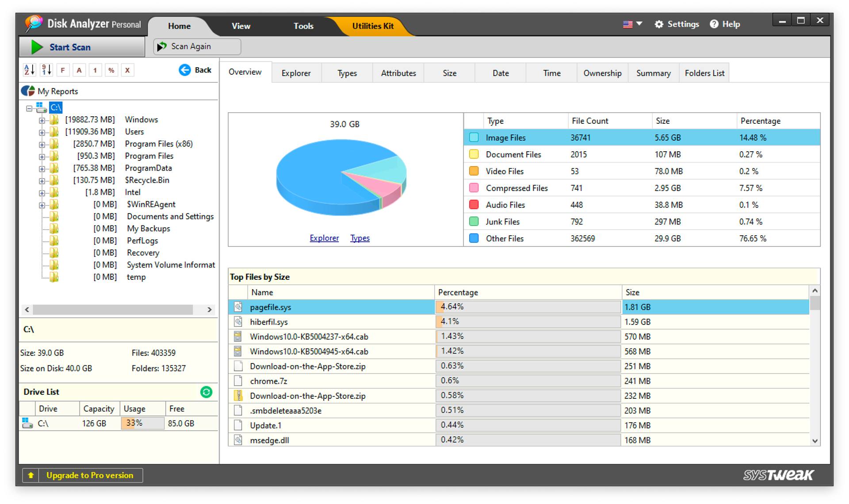
Task: Click the pagefile.sys file icon
Action: (238, 307)
